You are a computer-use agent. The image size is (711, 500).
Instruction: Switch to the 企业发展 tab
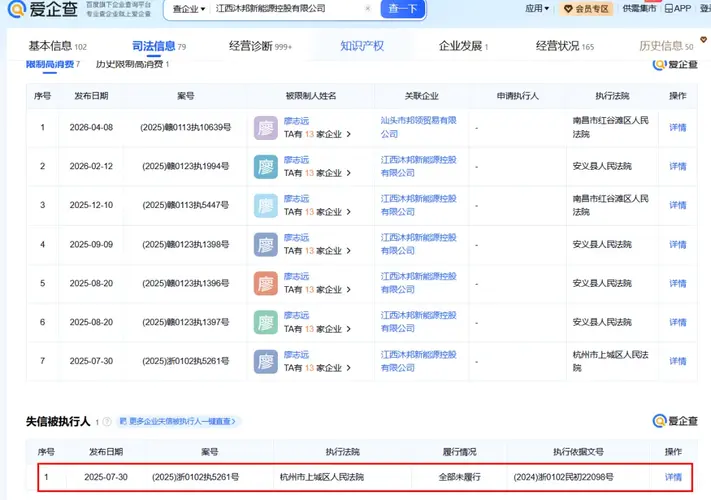[463, 46]
